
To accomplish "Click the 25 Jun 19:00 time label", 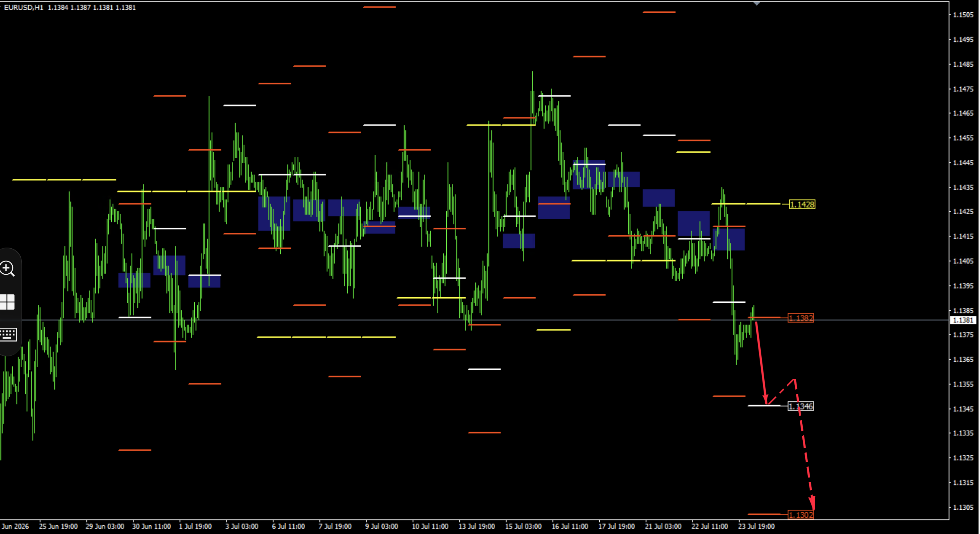I will [x=58, y=526].
